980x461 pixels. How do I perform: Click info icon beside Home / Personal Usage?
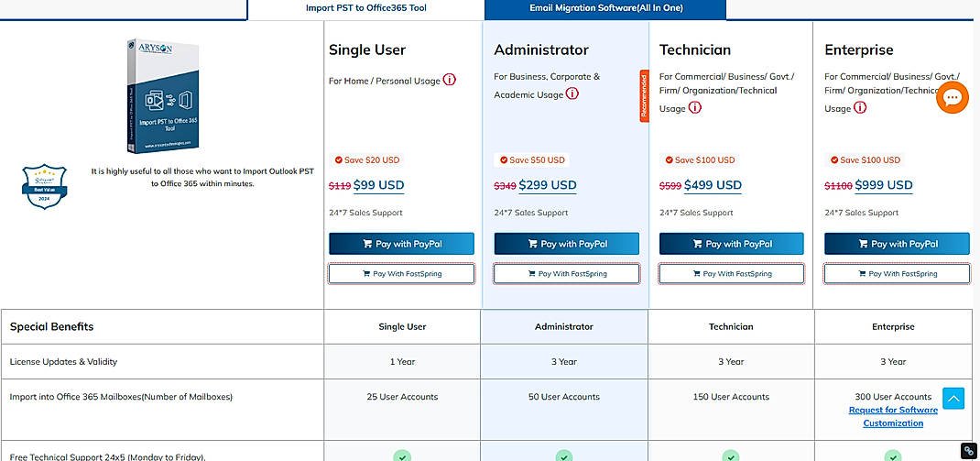(450, 80)
